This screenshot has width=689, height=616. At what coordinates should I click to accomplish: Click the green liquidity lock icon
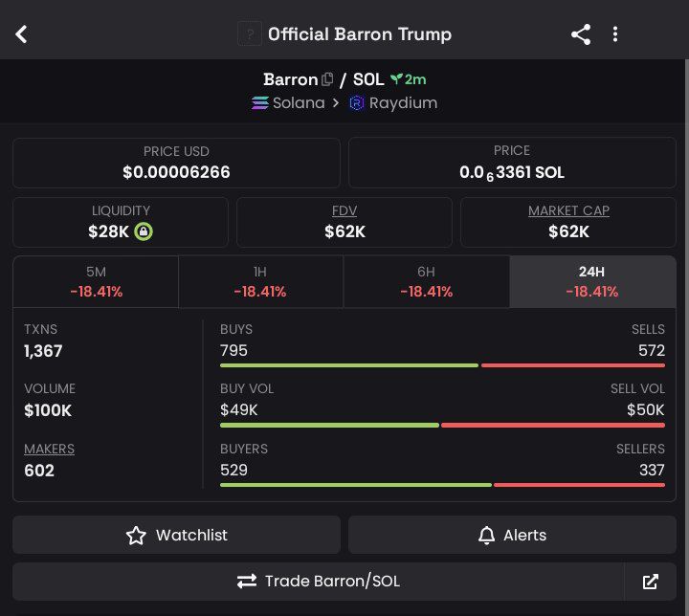[x=144, y=231]
